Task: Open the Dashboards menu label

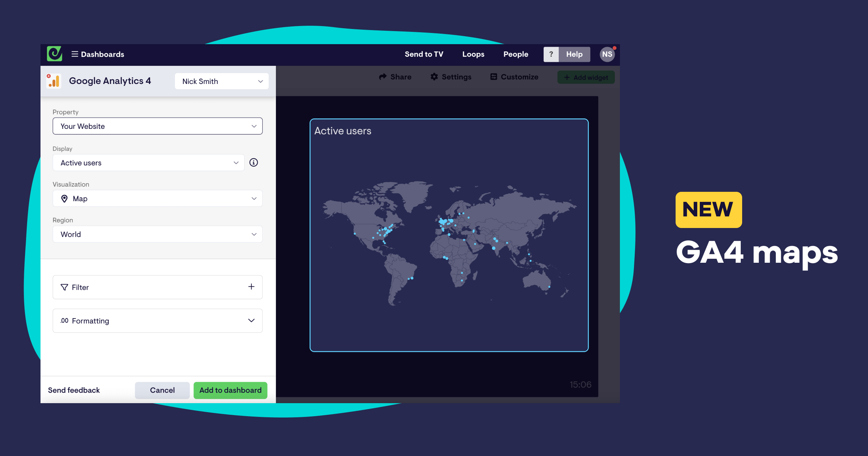Action: (102, 54)
